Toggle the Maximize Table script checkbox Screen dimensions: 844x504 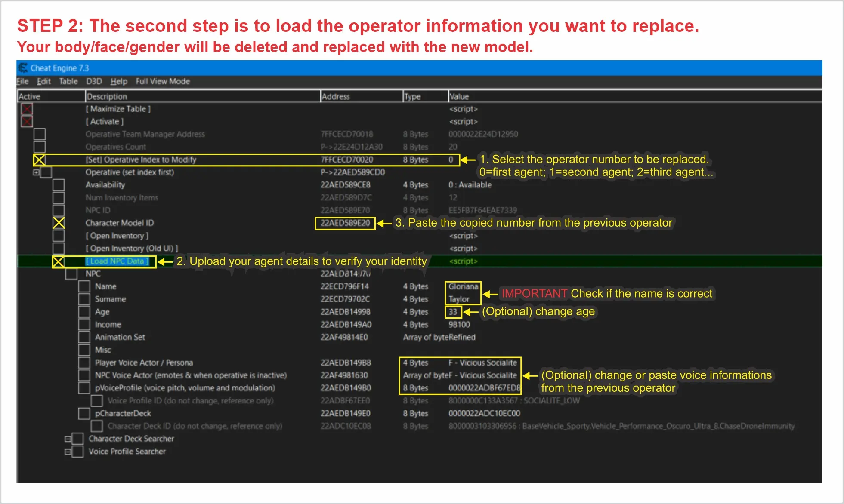27,109
